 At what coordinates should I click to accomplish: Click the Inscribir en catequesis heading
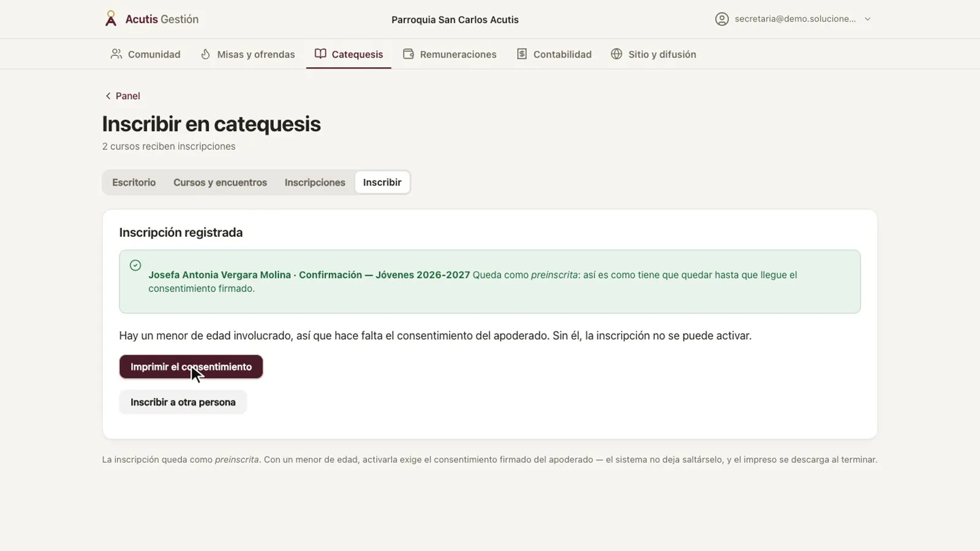tap(211, 124)
